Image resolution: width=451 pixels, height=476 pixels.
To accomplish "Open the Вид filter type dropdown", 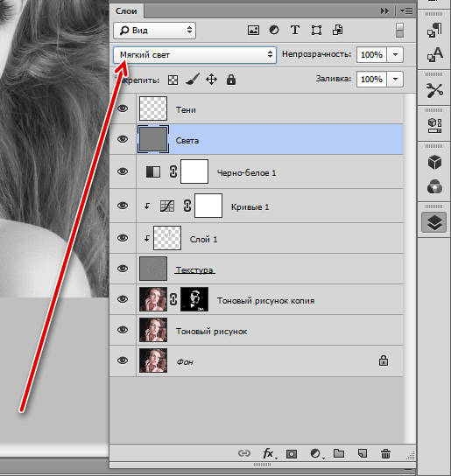I will [x=154, y=31].
